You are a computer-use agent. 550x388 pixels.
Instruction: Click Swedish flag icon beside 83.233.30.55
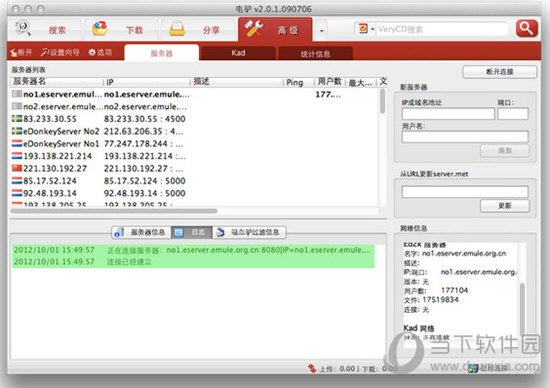[x=17, y=119]
